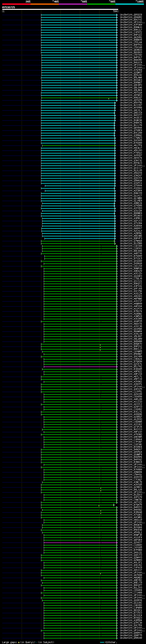Open hit UniRef100_Q94AM2
The image size is (146, 644).
(131, 17)
